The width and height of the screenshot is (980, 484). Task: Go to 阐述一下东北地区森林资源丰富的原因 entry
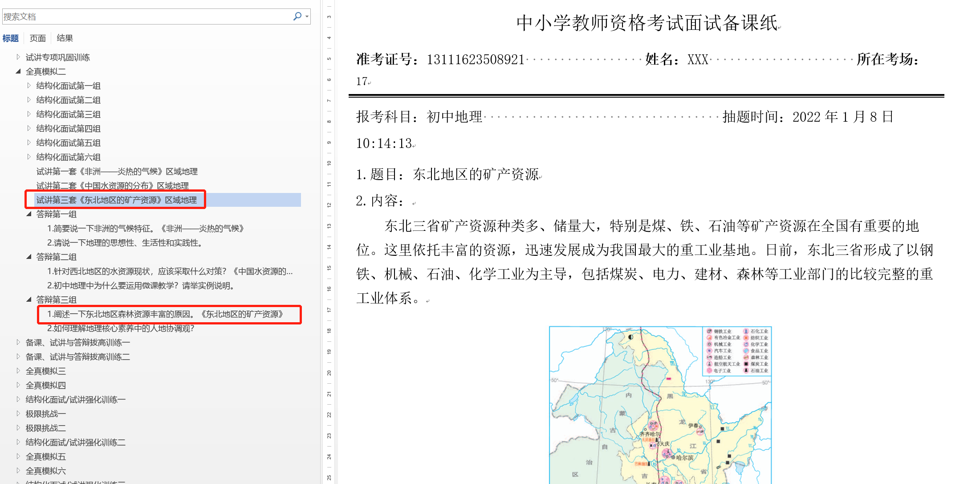coord(165,314)
